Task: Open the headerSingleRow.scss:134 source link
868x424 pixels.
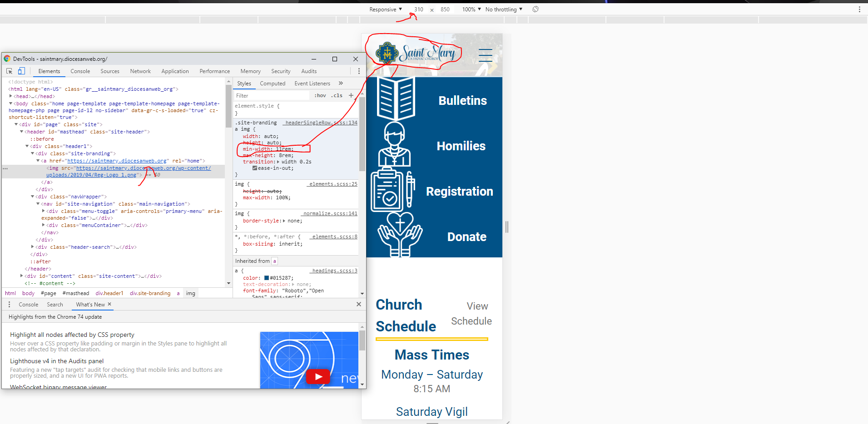Action: [x=321, y=123]
